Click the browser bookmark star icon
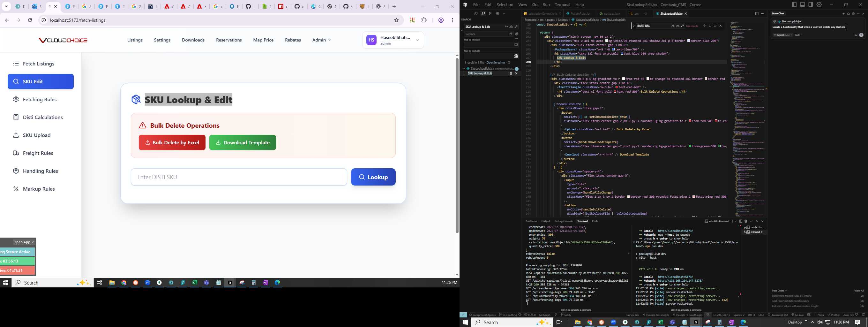Viewport: 868px width, 327px height. [396, 20]
